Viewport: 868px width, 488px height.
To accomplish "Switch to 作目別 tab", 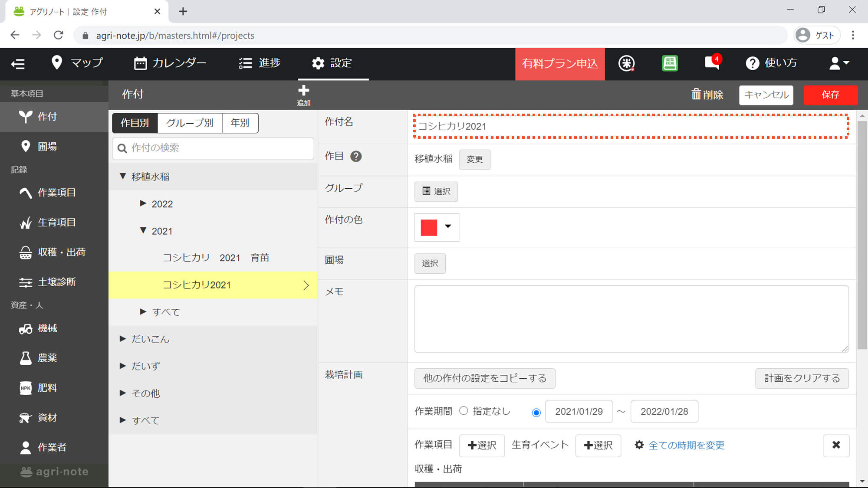I will [135, 123].
